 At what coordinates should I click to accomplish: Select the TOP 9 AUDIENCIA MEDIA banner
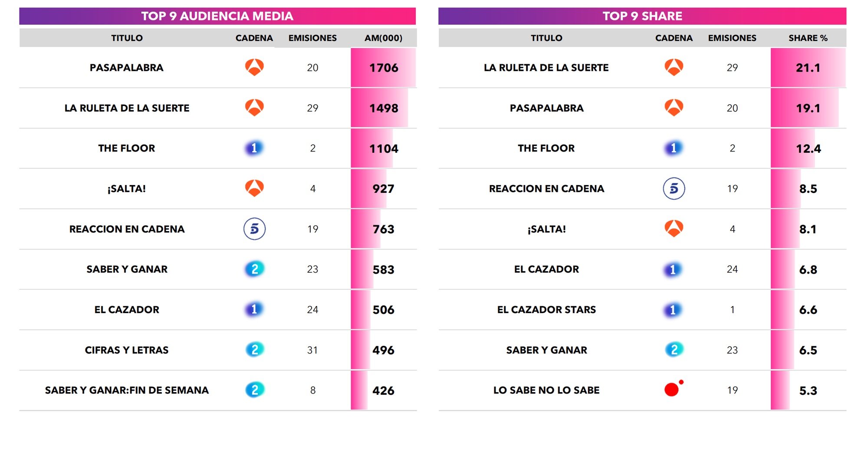(217, 16)
